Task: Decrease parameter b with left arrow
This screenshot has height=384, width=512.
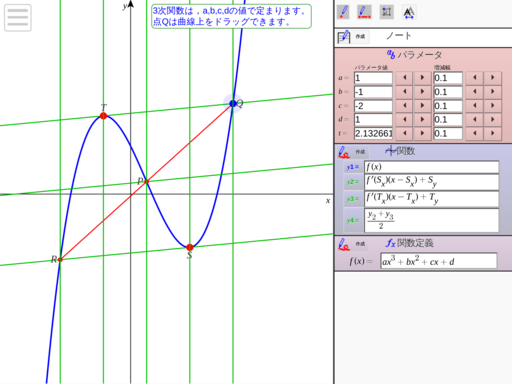Action: coord(404,92)
